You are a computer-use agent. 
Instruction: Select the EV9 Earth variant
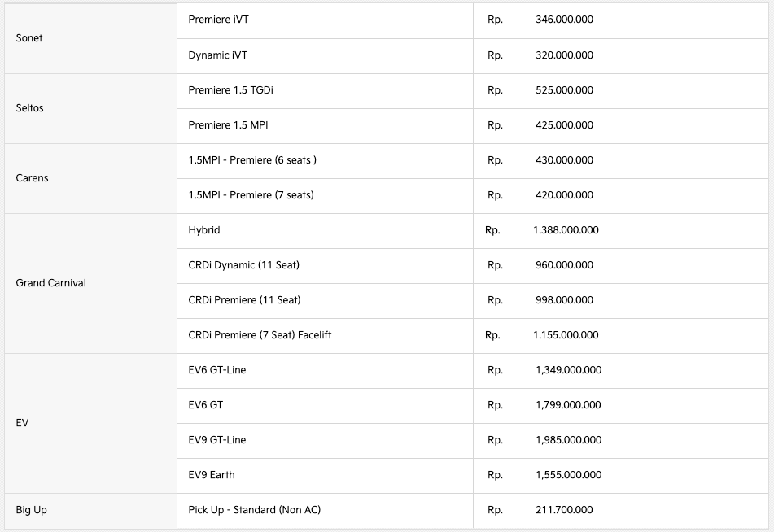[x=211, y=475]
